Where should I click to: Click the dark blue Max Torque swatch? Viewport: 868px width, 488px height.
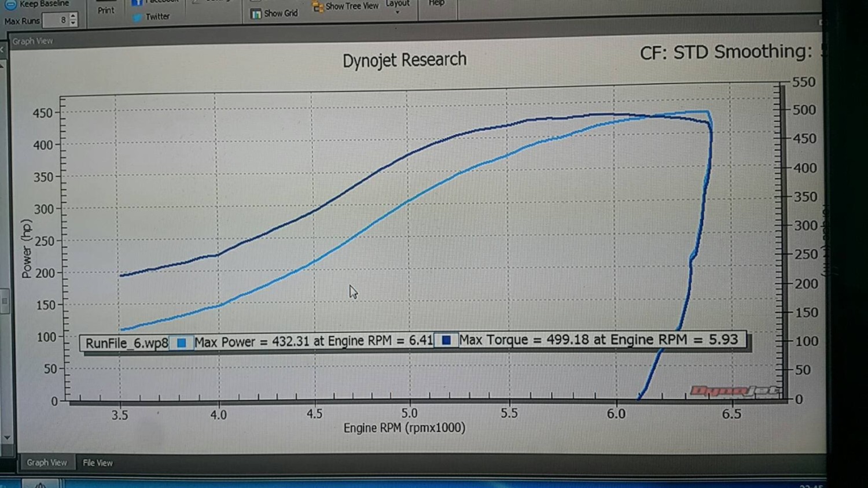pos(446,340)
